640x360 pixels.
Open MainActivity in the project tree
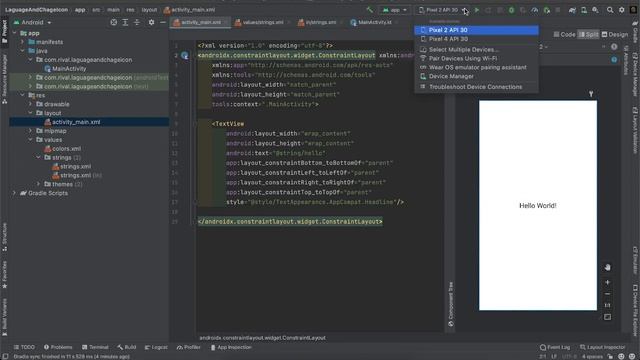tap(65, 69)
